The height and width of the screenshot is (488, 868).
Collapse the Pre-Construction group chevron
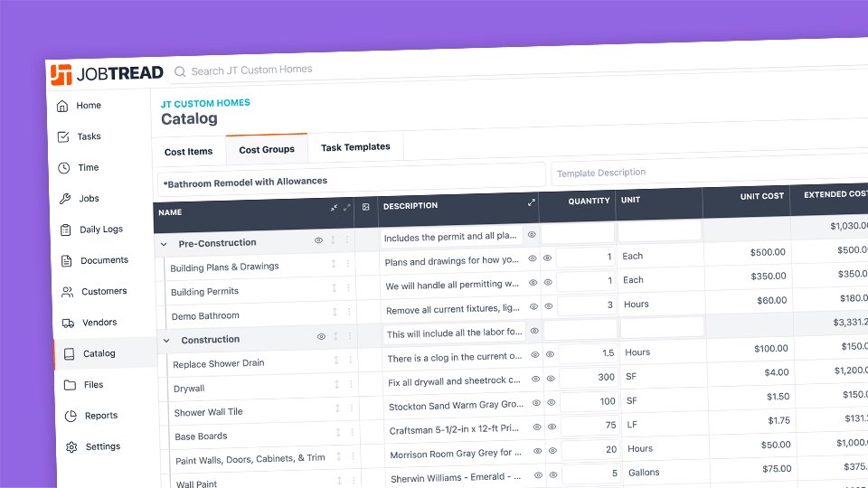coord(164,244)
